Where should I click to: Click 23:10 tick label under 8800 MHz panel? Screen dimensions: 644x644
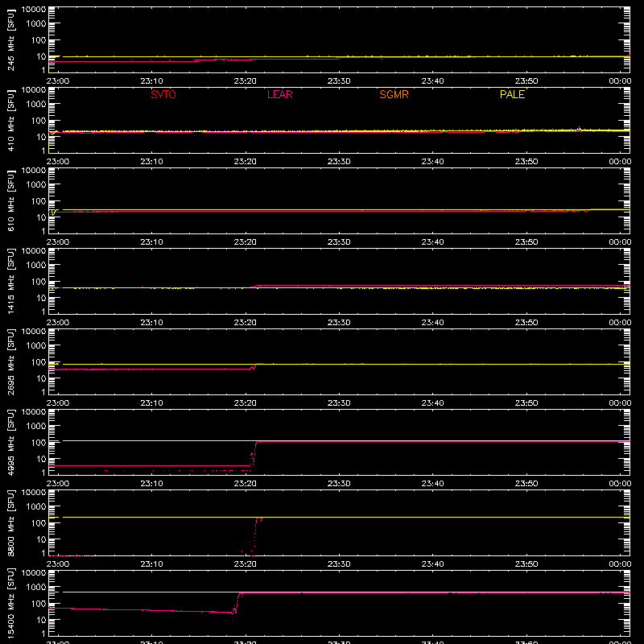click(x=151, y=564)
